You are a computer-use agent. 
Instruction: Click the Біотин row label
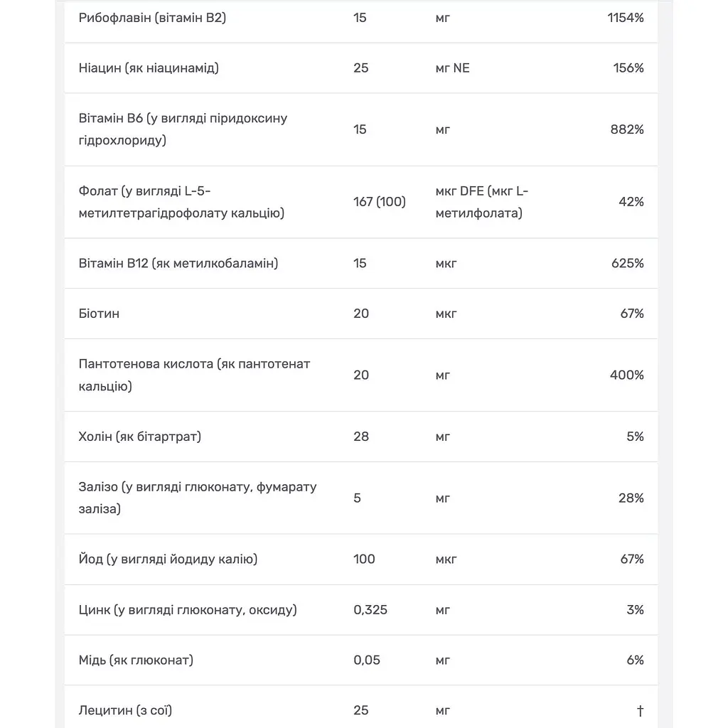tap(99, 314)
